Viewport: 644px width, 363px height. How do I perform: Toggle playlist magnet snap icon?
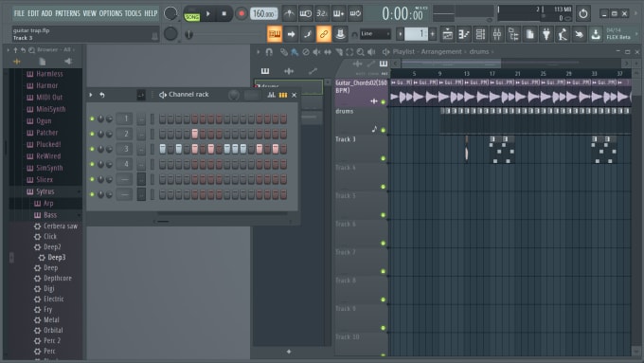pyautogui.click(x=269, y=52)
